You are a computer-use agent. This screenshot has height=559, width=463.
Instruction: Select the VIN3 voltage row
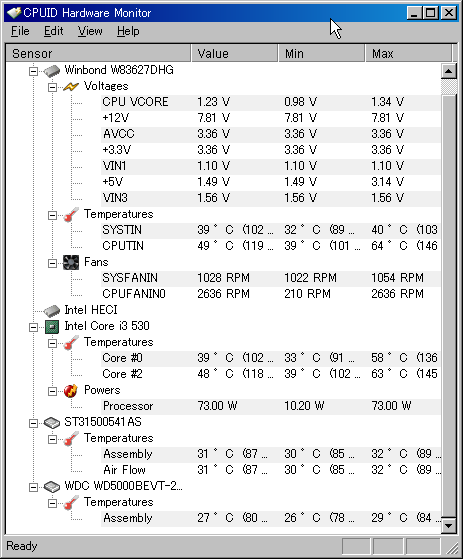pos(271,198)
